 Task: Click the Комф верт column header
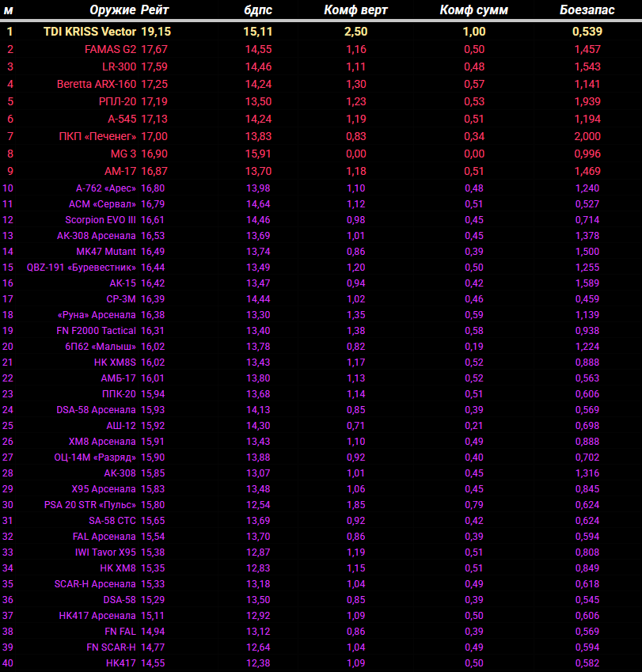[x=355, y=9]
